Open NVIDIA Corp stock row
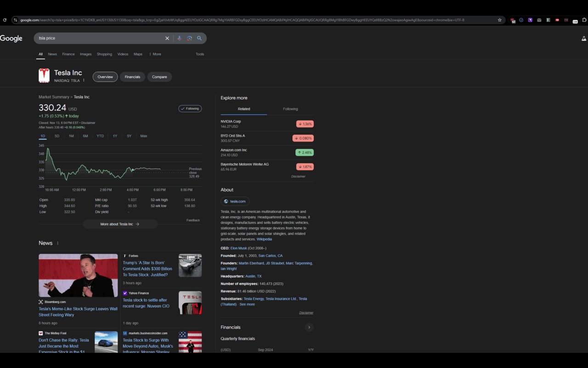The height and width of the screenshot is (368, 588). tap(267, 124)
